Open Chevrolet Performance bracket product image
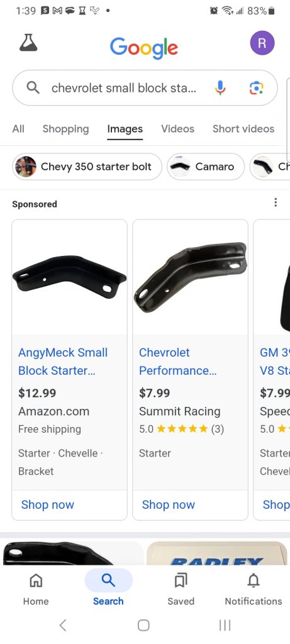 click(x=190, y=277)
